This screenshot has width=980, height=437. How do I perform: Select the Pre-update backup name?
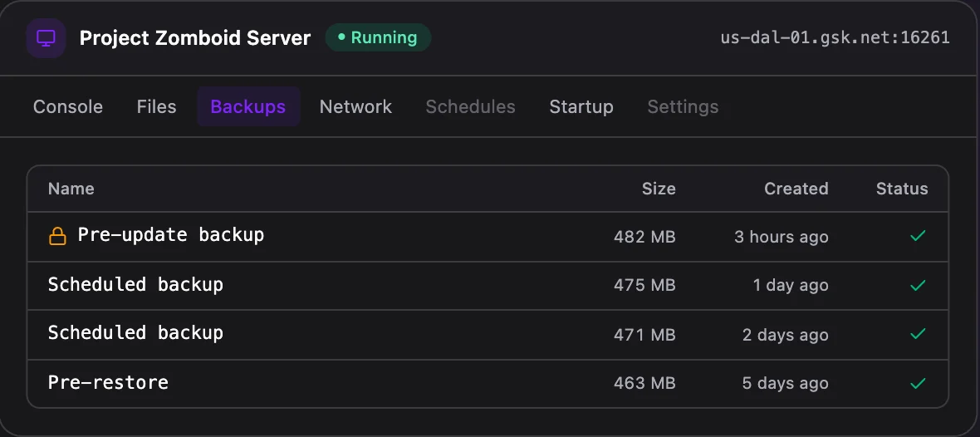[x=170, y=235]
